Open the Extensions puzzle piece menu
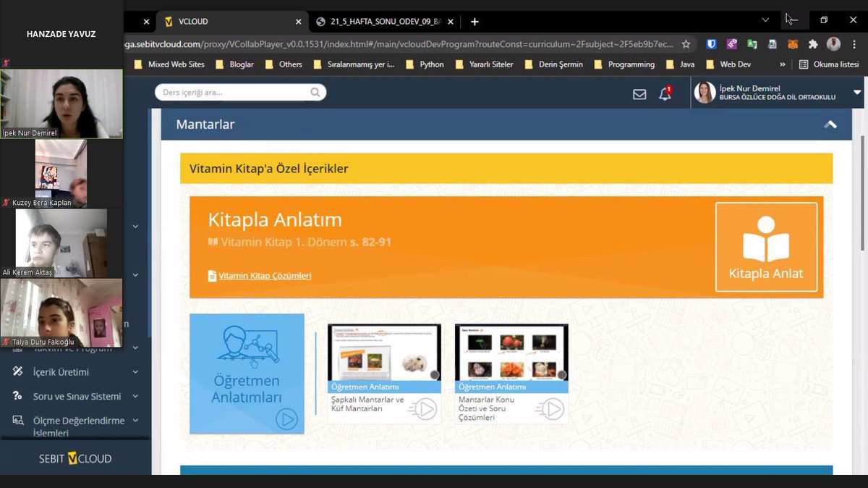This screenshot has height=488, width=868. tap(813, 43)
